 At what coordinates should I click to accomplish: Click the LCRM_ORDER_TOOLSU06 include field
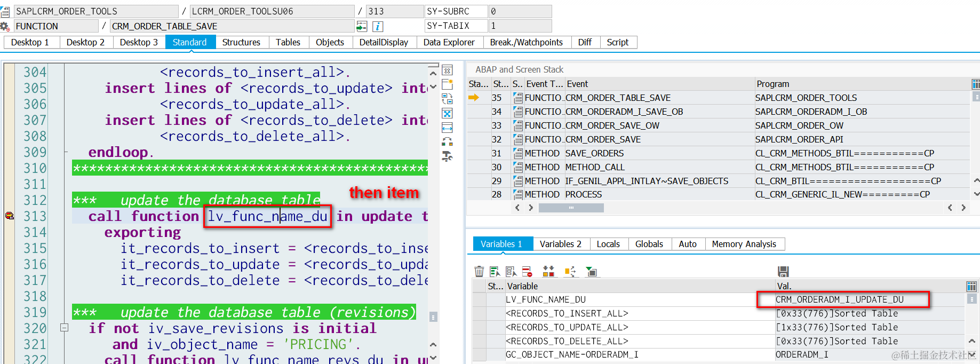click(x=272, y=11)
